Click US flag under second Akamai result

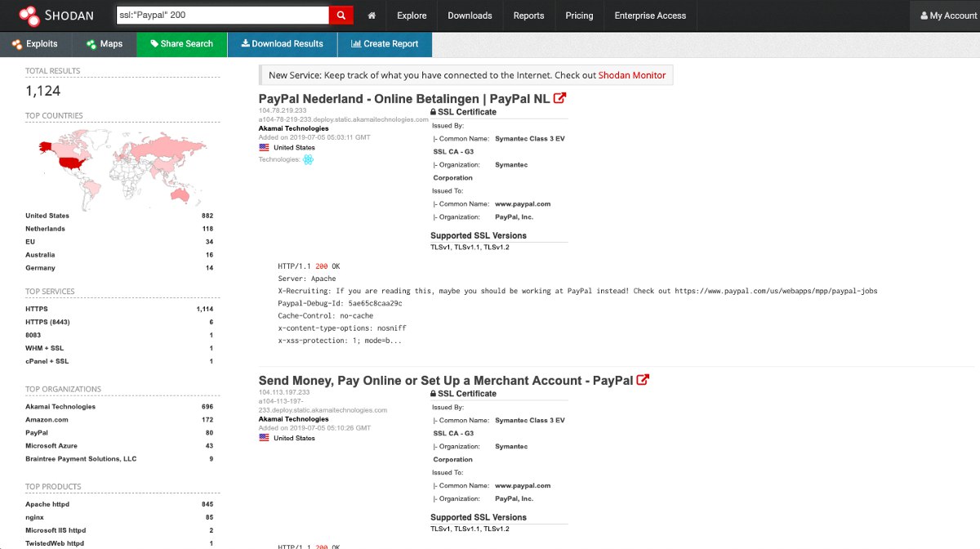point(264,438)
